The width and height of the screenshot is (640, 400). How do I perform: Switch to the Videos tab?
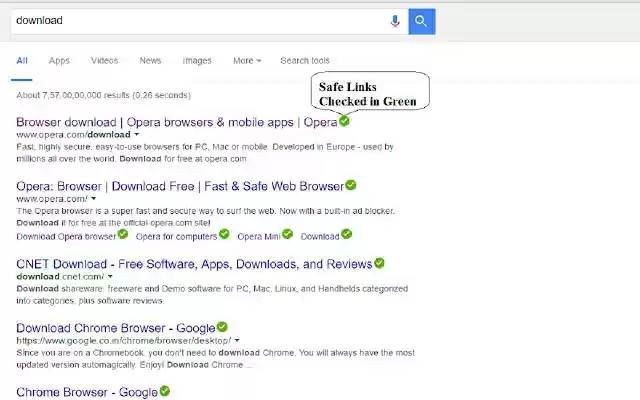click(x=104, y=61)
